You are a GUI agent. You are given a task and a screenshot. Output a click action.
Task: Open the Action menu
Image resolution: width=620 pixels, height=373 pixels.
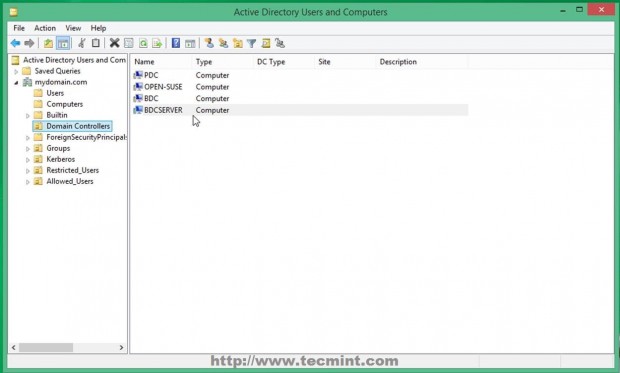[x=45, y=28]
